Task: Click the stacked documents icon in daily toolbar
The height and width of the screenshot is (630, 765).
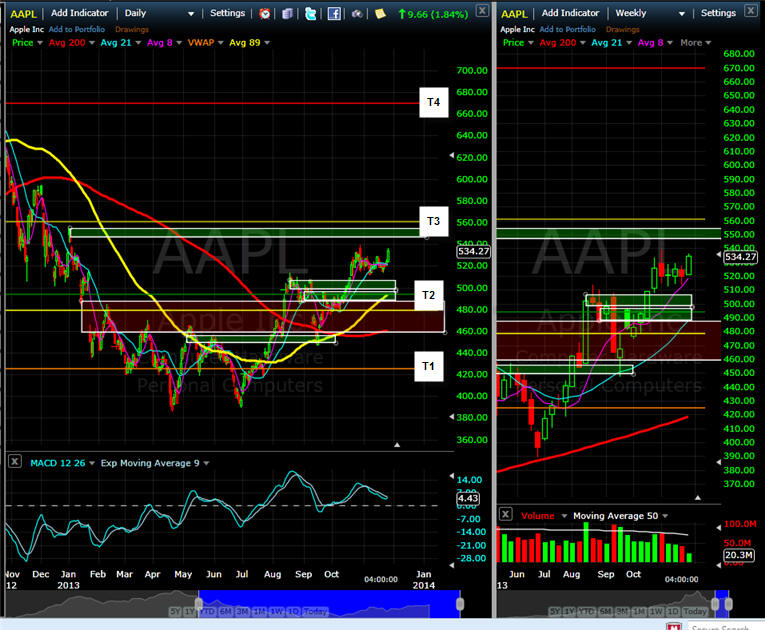Action: click(x=287, y=14)
